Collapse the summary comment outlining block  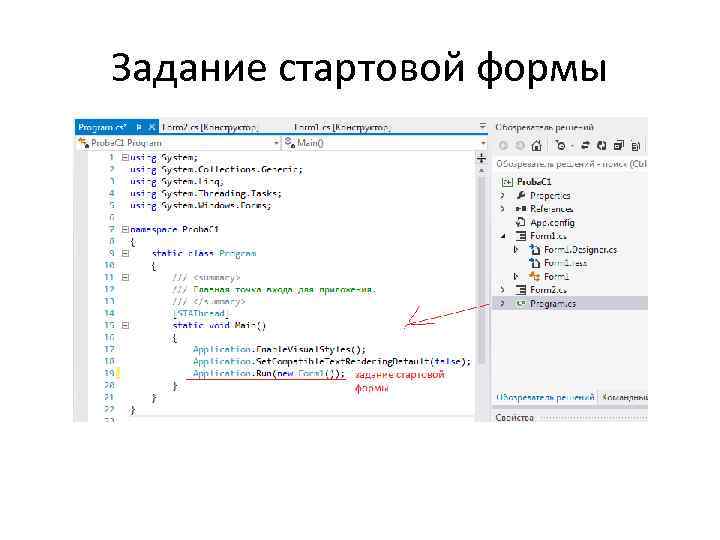coord(125,277)
